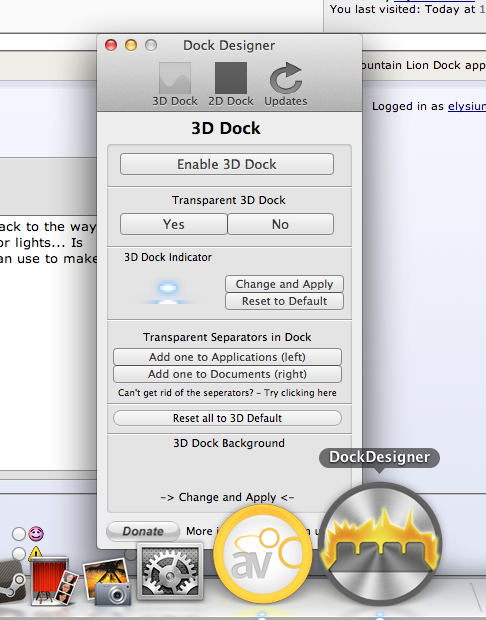Launch iPhoto camera icon in Dock

107,581
